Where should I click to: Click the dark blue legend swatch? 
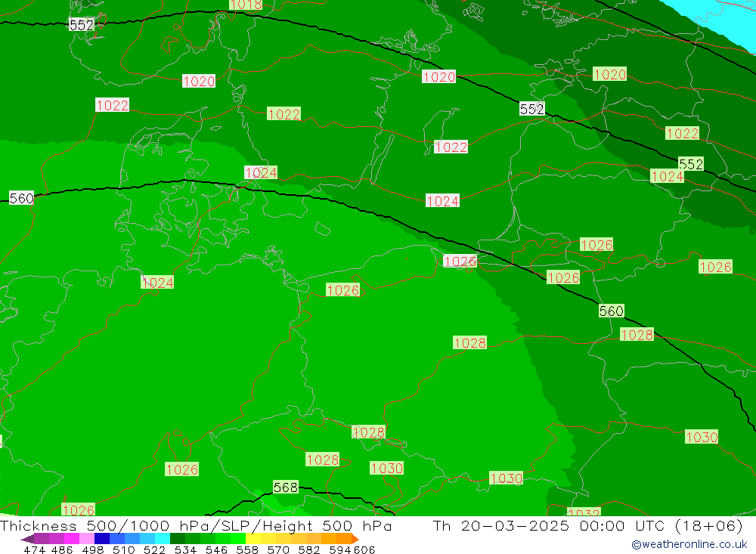(x=102, y=539)
